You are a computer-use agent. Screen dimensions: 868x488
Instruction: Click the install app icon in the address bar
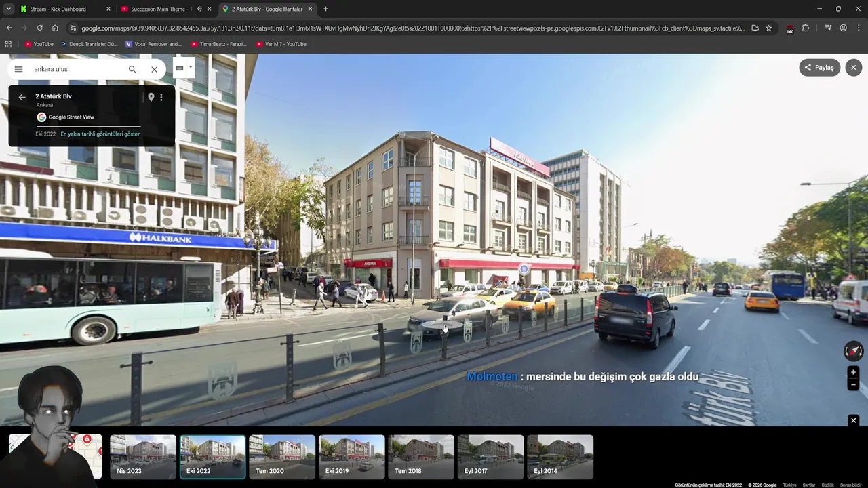[755, 28]
